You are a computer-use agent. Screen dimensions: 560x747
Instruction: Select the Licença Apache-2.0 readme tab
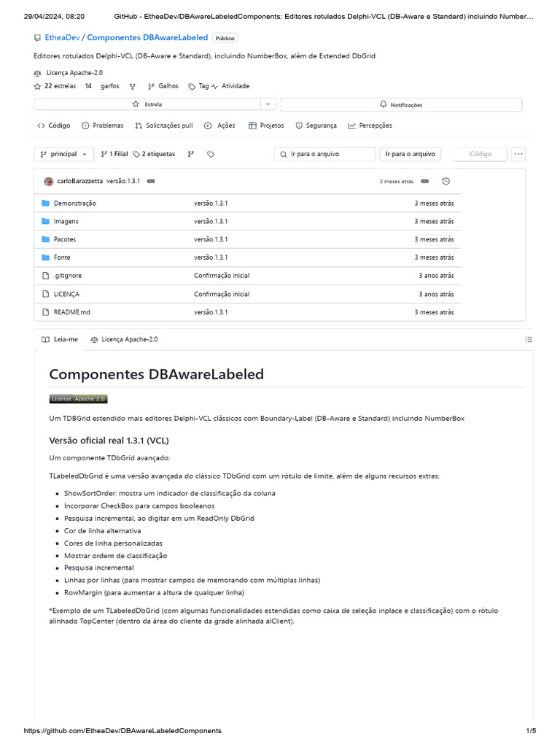pos(124,340)
